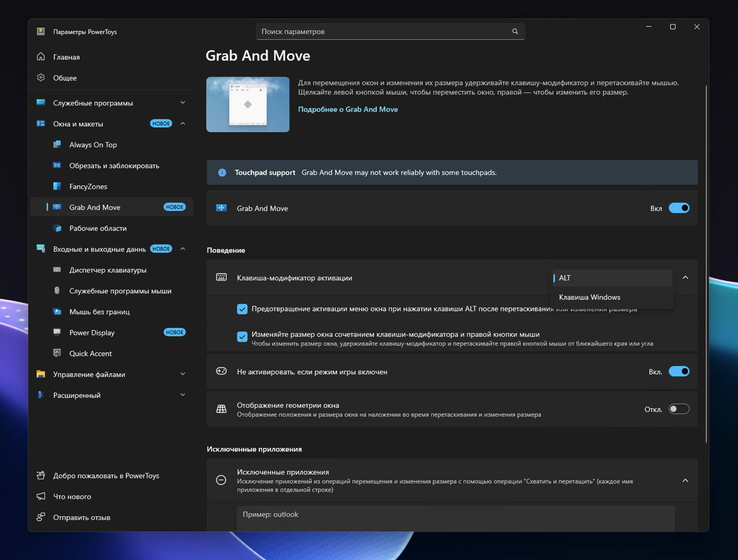Click the Touchpad support info icon

point(222,173)
